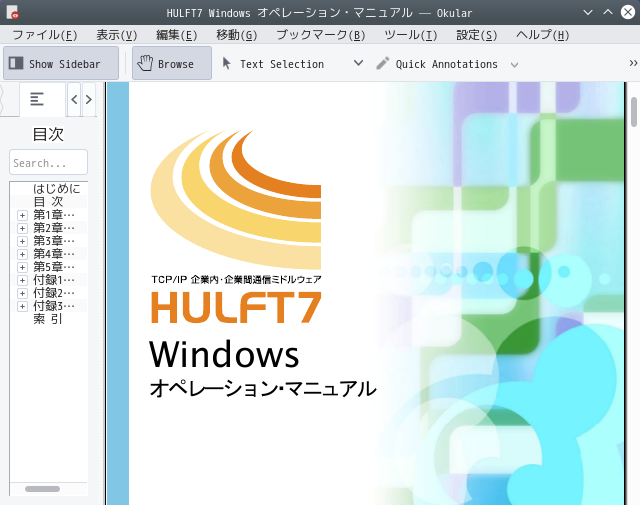Viewport: 640px width, 505px height.
Task: Expand the 付録2 tree node
Action: (x=22, y=293)
